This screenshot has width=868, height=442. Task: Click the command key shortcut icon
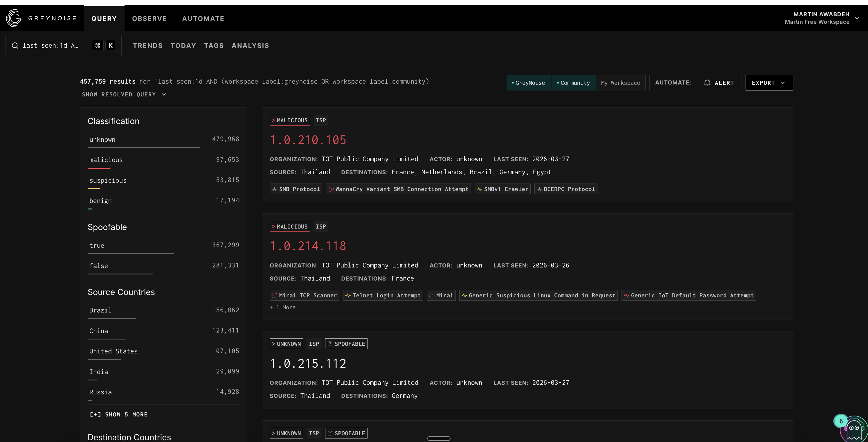pyautogui.click(x=97, y=46)
